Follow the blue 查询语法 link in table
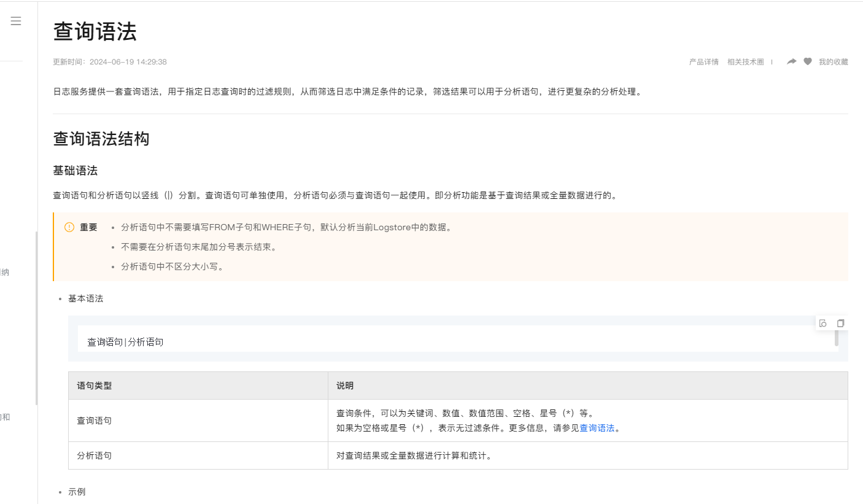This screenshot has width=863, height=504. 597,428
